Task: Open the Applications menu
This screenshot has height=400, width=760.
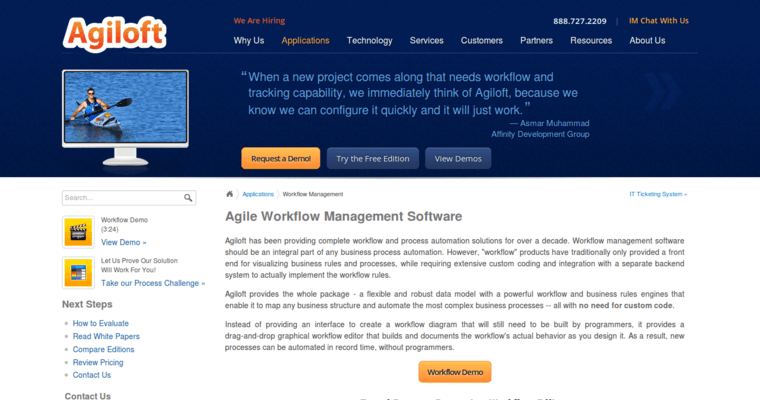Action: (305, 41)
